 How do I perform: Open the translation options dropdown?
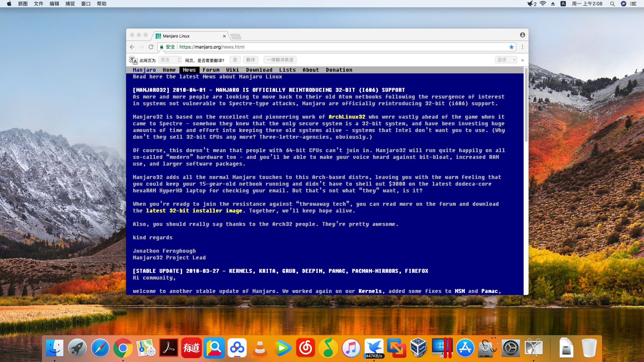click(506, 60)
